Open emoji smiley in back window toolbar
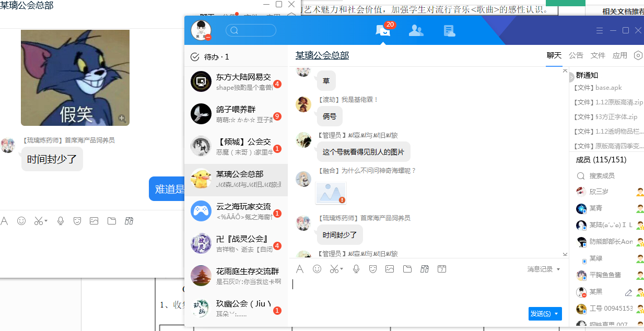 (21, 221)
